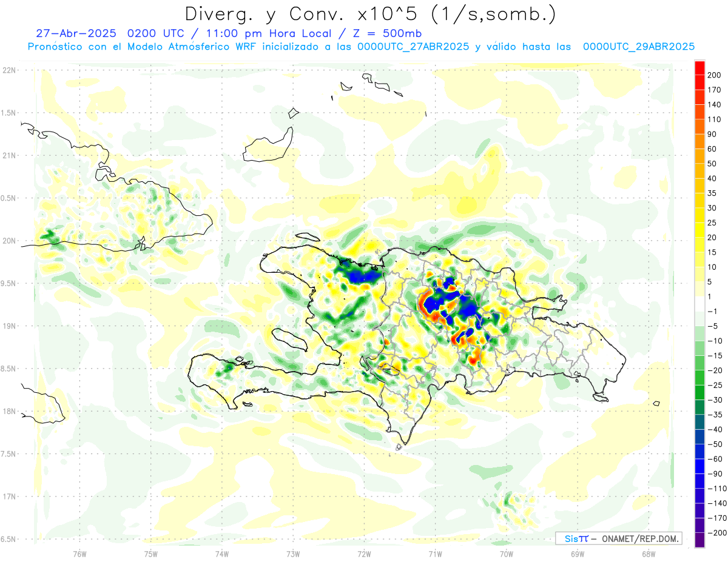The height and width of the screenshot is (562, 728).
Task: Click the '-110' colorbar value label
Action: (x=717, y=488)
